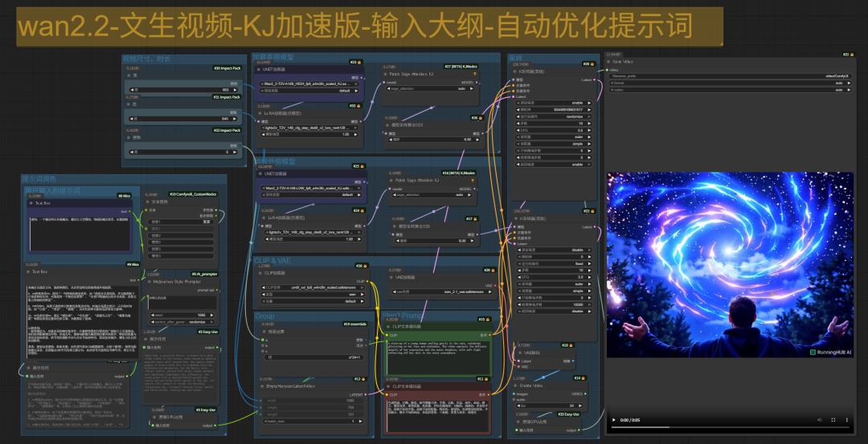Play the generated video preview

(613, 420)
